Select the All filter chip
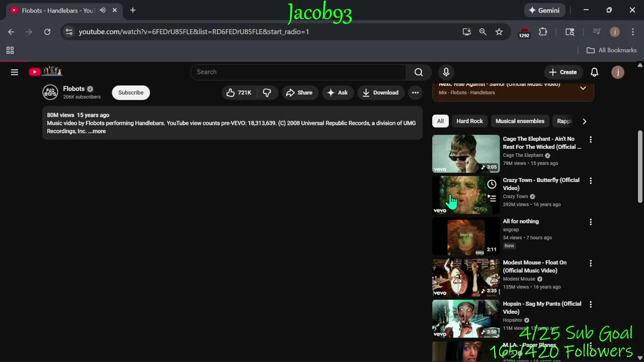This screenshot has width=644, height=362. 440,121
